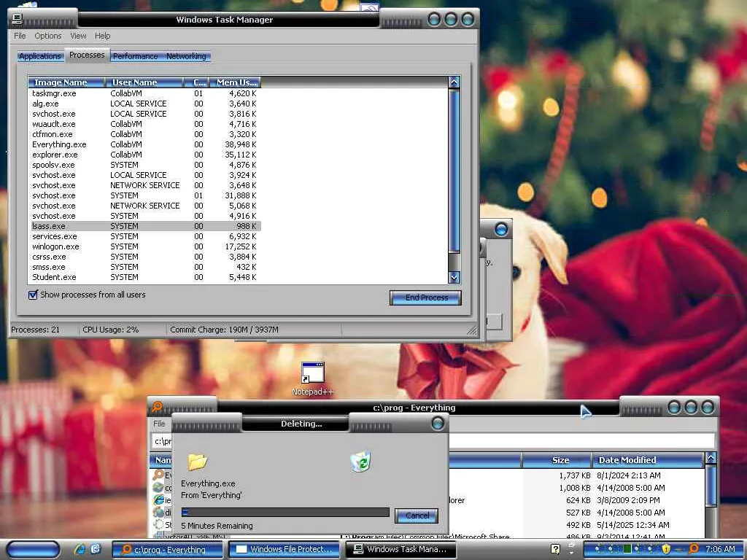Open the File menu in Everything window

tap(159, 424)
